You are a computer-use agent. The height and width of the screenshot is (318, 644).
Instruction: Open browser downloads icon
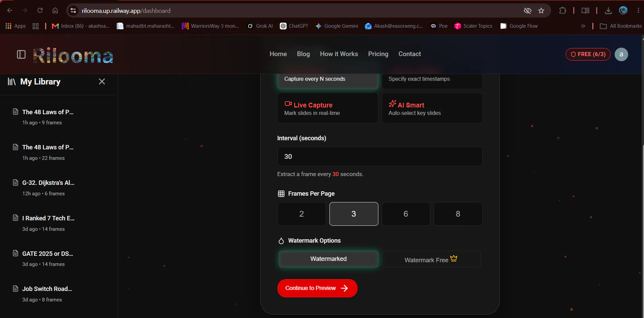(x=608, y=10)
